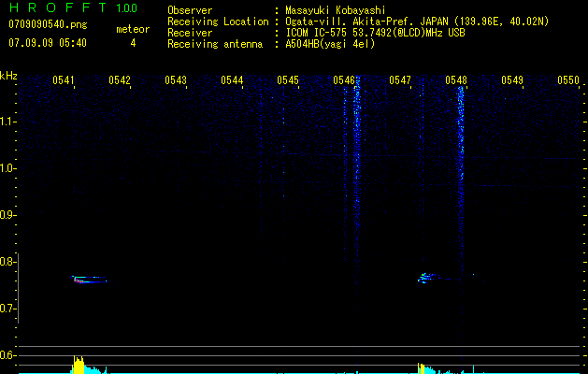Click the kHz axis unit label
588x374 pixels.
point(8,76)
